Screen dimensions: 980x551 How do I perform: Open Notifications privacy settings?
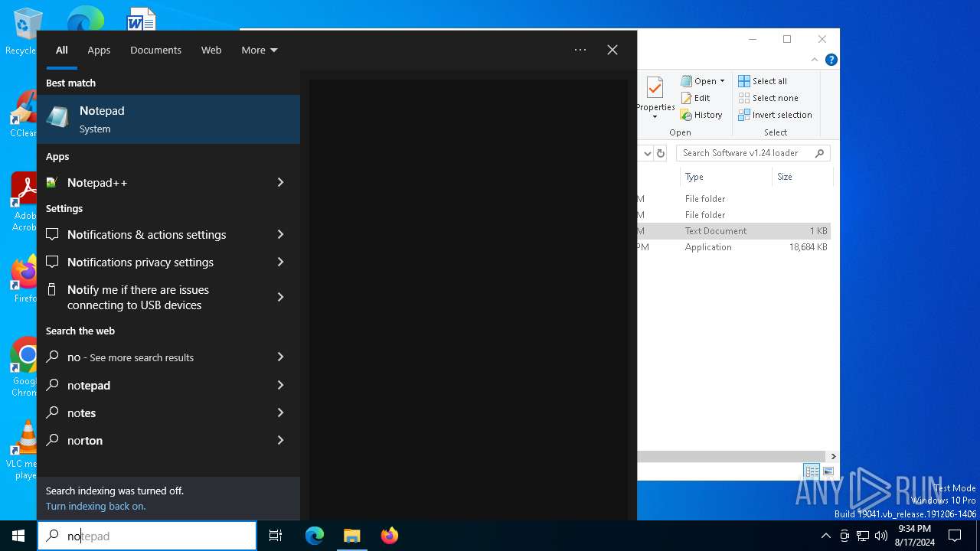[x=155, y=262]
